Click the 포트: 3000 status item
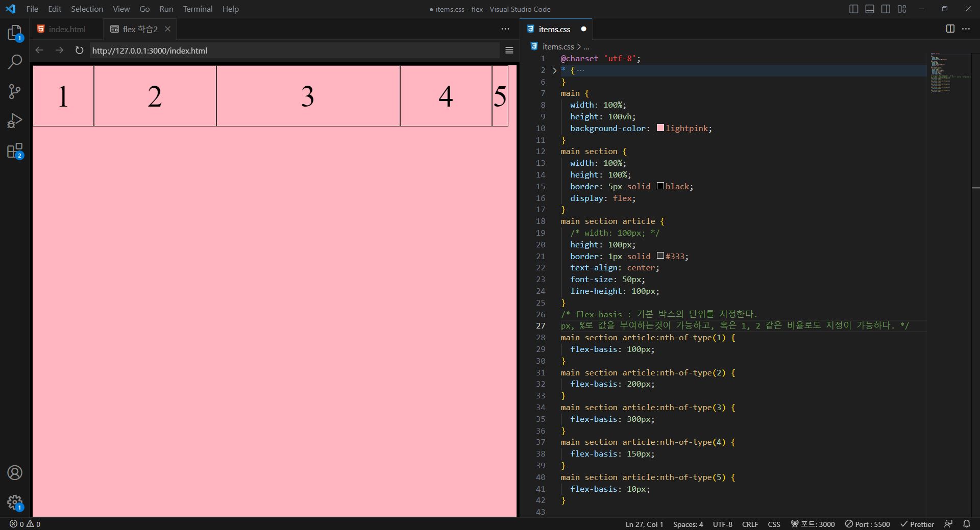The width and height of the screenshot is (980, 530). pos(813,524)
